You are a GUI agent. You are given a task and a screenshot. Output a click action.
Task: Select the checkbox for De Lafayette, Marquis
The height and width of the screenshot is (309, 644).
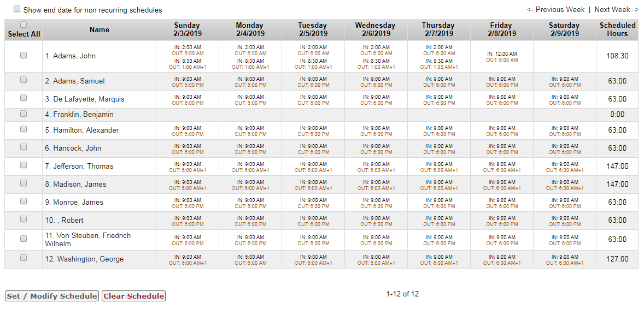point(24,98)
